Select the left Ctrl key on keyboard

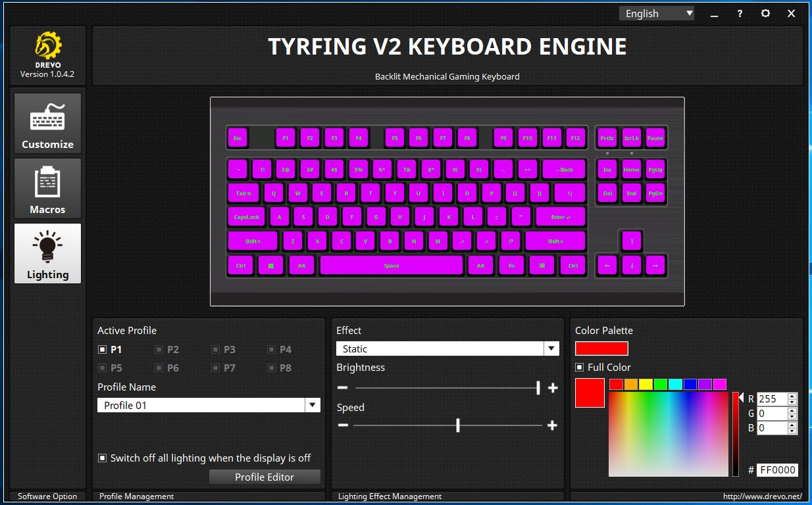tap(241, 266)
